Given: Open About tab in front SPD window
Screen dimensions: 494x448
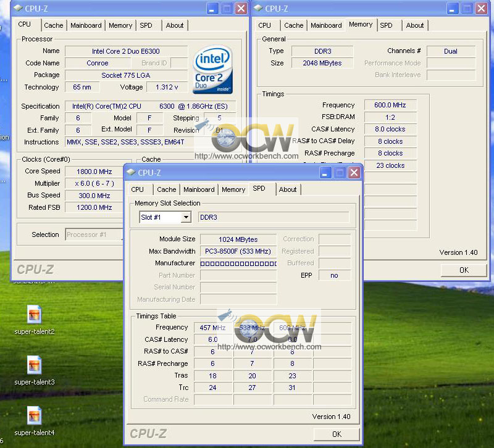Looking at the screenshot, I should pyautogui.click(x=288, y=189).
